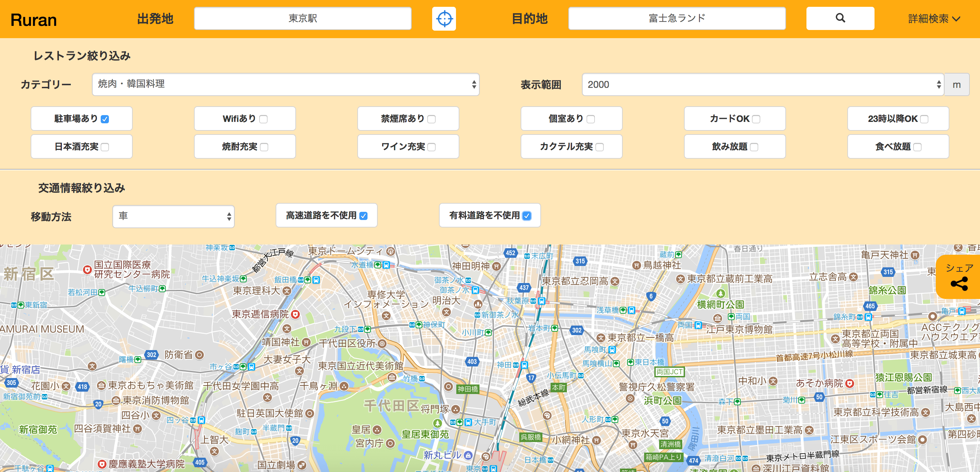
Task: Toggle the 食べ放題 filter button
Action: pyautogui.click(x=898, y=146)
